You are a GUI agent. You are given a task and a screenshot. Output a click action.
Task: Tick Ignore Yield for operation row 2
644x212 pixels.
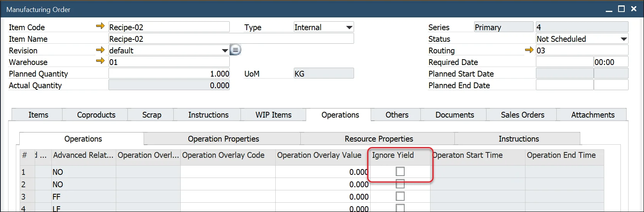(x=400, y=184)
